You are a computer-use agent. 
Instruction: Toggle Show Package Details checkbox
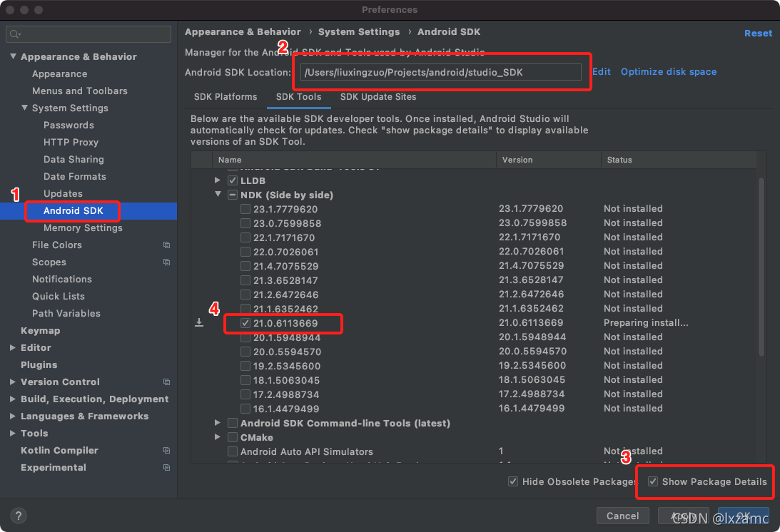coord(653,481)
